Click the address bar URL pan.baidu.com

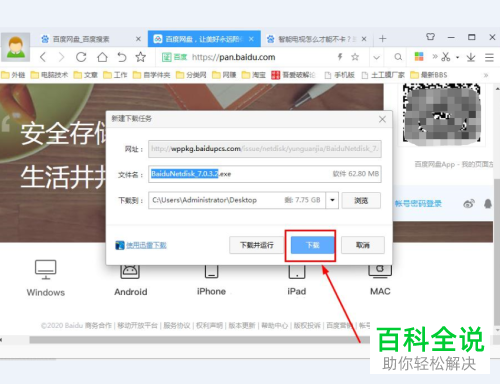tap(233, 57)
